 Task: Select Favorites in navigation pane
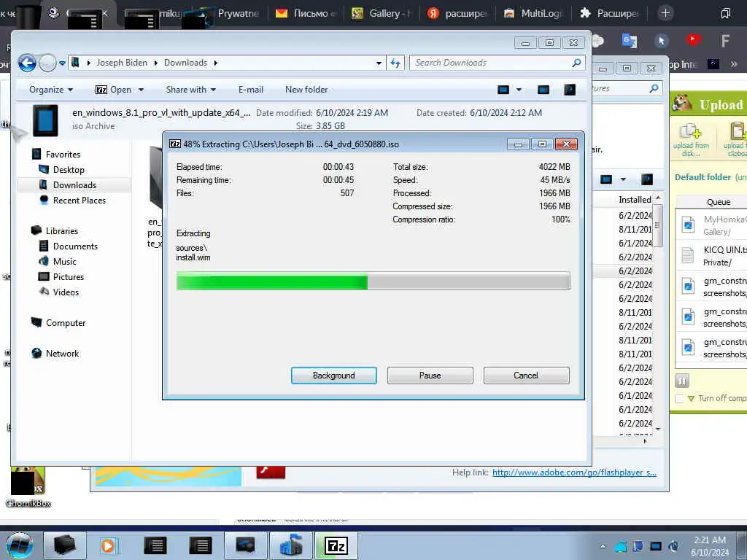[x=63, y=155]
